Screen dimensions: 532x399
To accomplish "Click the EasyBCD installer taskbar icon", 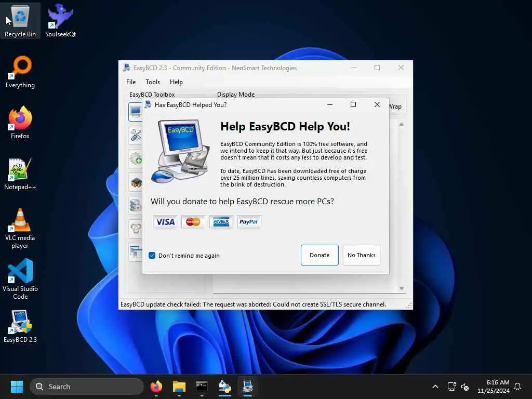I will tap(224, 387).
